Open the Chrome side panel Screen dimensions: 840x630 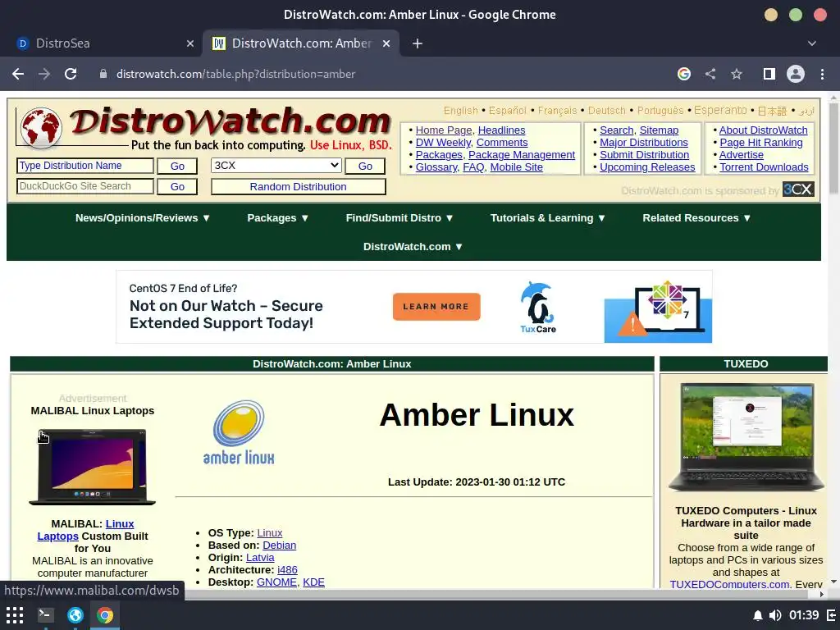769,74
